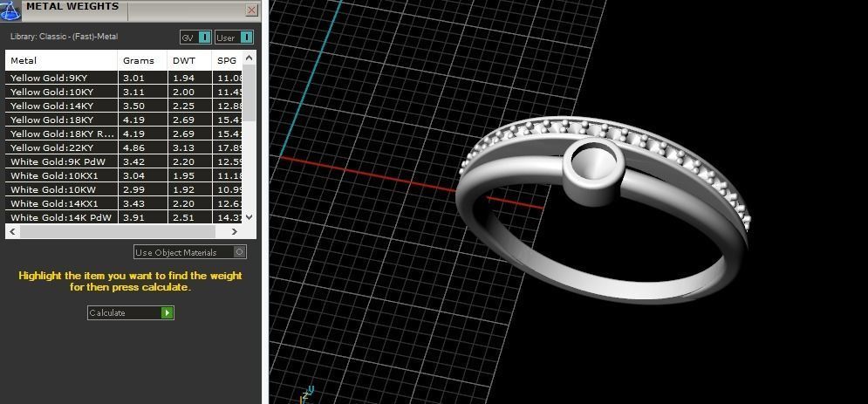This screenshot has width=868, height=404.
Task: Click the 2.25 DWT value
Action: pyautogui.click(x=183, y=106)
